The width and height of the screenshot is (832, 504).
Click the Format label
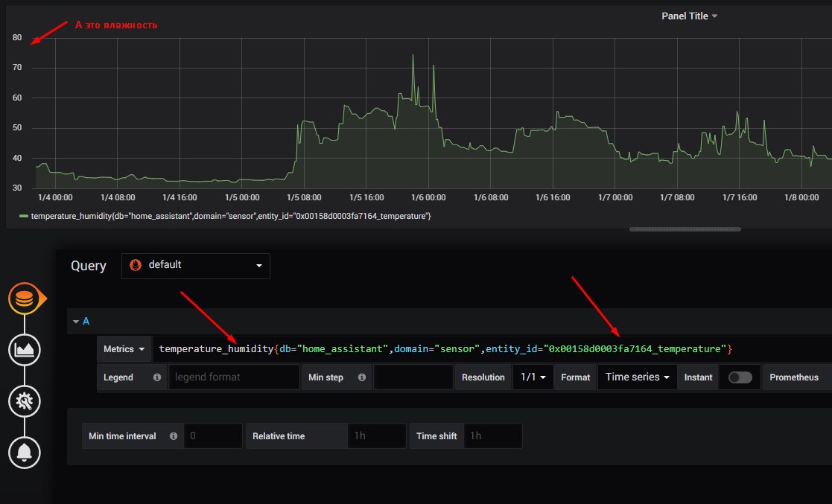point(576,377)
